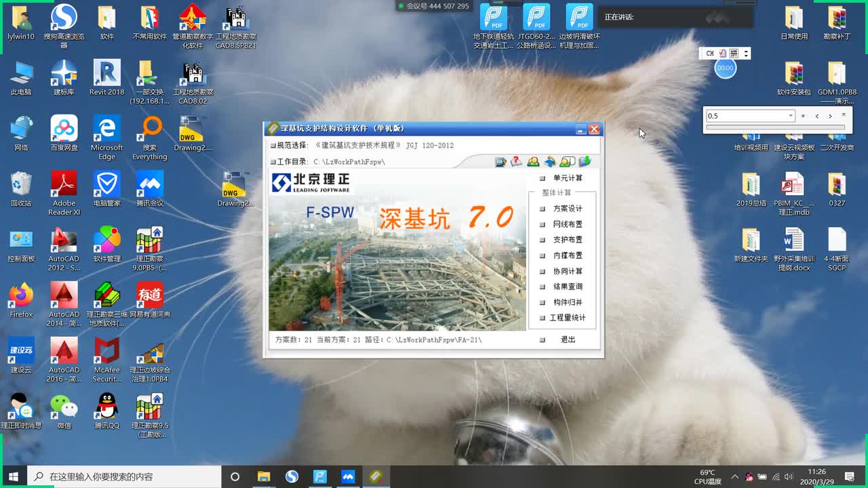Open 网易有道词典 desktop icon
Viewport: 868px width, 488px height.
tap(150, 300)
